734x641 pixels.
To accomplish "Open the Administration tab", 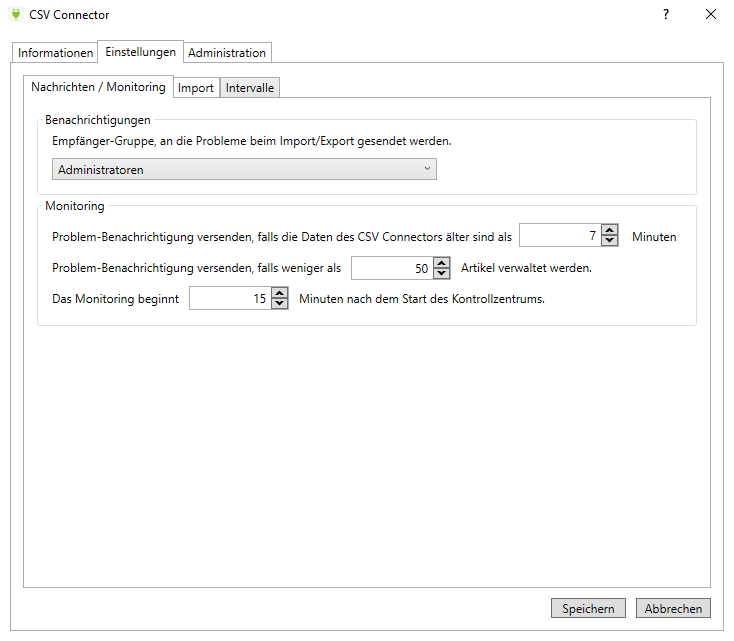I will pos(227,53).
